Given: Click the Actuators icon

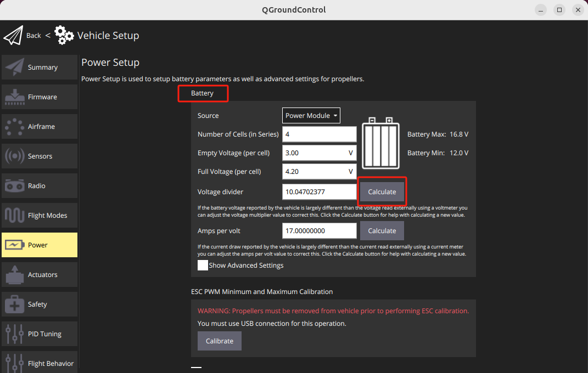Looking at the screenshot, I should point(15,274).
